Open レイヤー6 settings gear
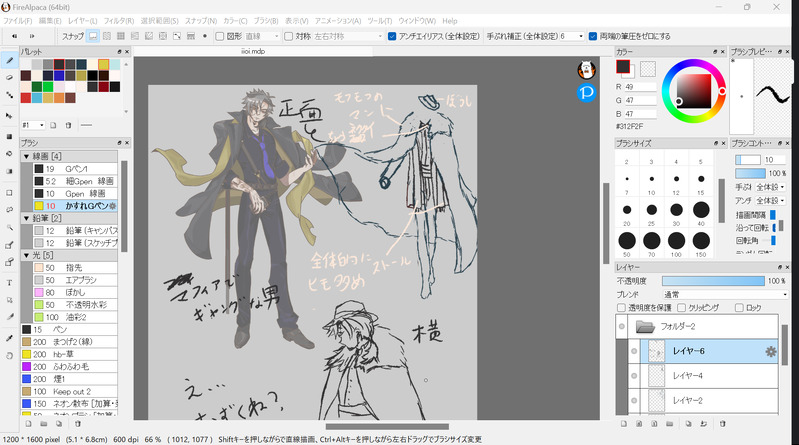The height and width of the screenshot is (445, 799). click(x=770, y=351)
